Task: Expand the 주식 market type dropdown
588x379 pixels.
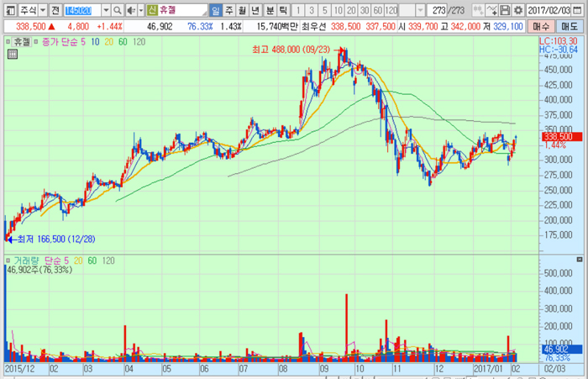Action: click(x=41, y=11)
